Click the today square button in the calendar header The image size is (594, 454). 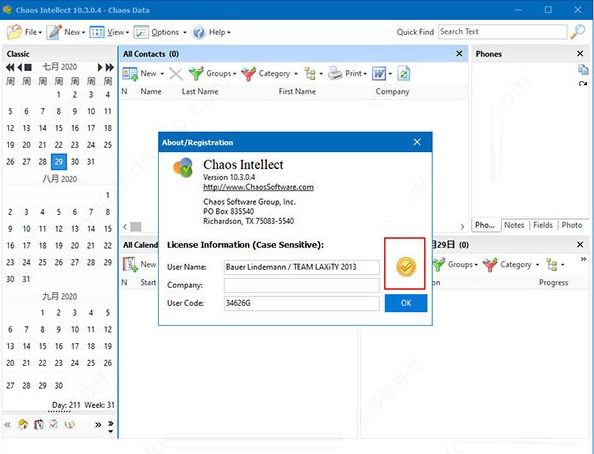click(x=28, y=67)
